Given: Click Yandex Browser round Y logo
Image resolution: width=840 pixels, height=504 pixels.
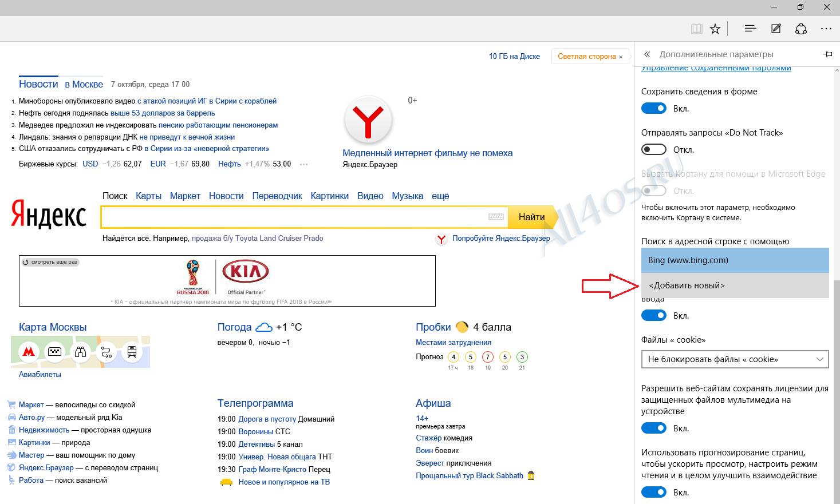Looking at the screenshot, I should pyautogui.click(x=368, y=120).
